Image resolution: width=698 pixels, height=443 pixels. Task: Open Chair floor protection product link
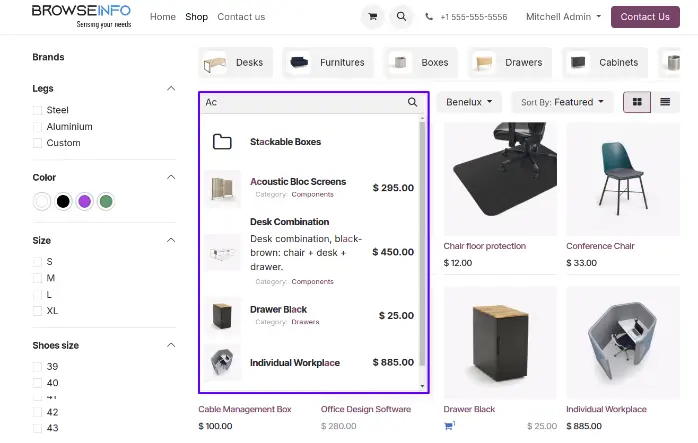coord(484,246)
